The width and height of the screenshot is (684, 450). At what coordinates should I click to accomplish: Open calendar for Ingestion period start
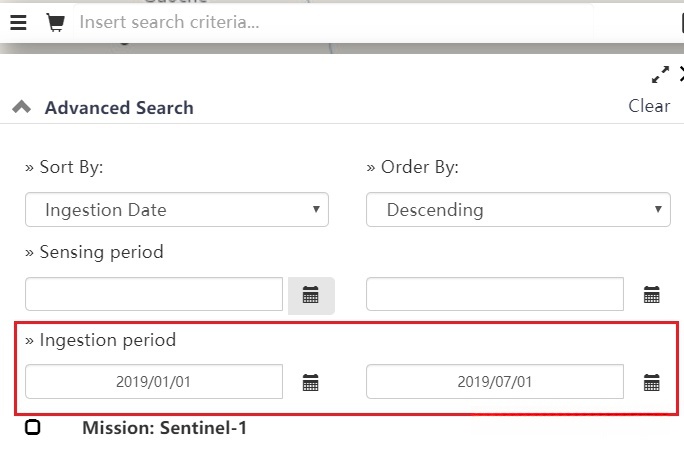311,382
